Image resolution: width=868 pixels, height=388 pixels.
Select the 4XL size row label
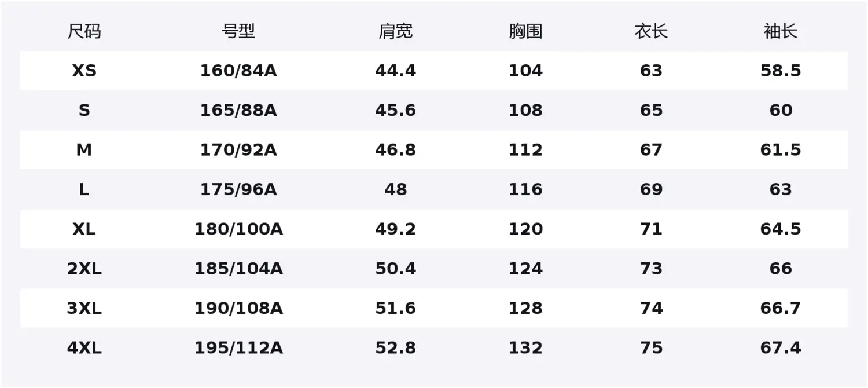[x=84, y=348]
